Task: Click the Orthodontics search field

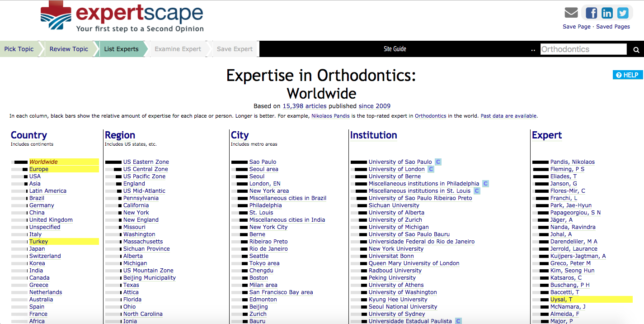Action: click(x=583, y=49)
